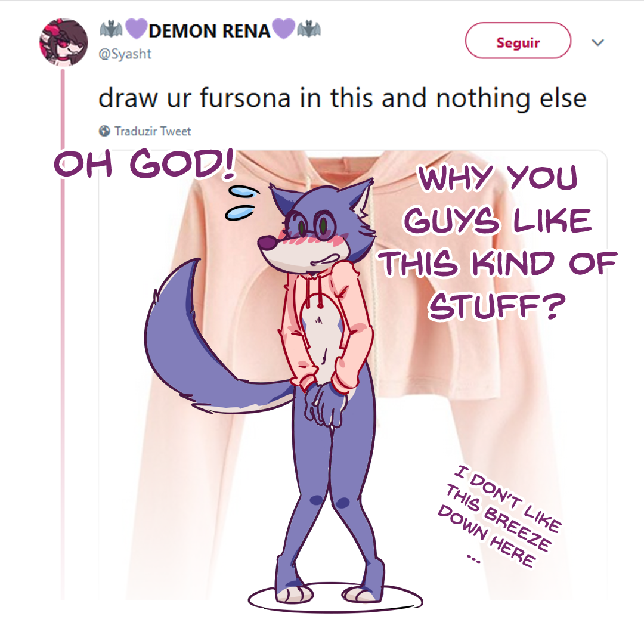Click the DEMON RENA display name
Image resolution: width=644 pixels, height=644 pixels.
(x=209, y=31)
